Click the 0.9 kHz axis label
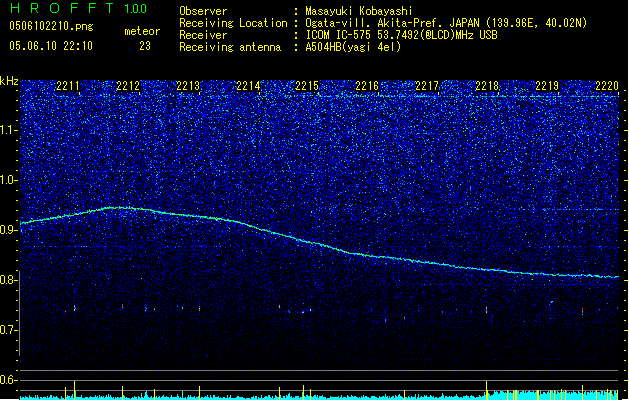The width and height of the screenshot is (629, 400). pos(9,230)
